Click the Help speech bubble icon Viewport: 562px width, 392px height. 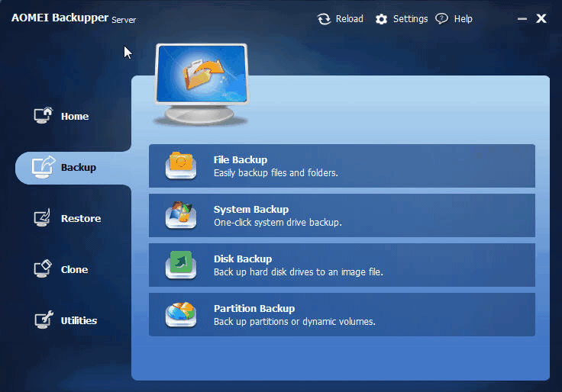[x=441, y=18]
